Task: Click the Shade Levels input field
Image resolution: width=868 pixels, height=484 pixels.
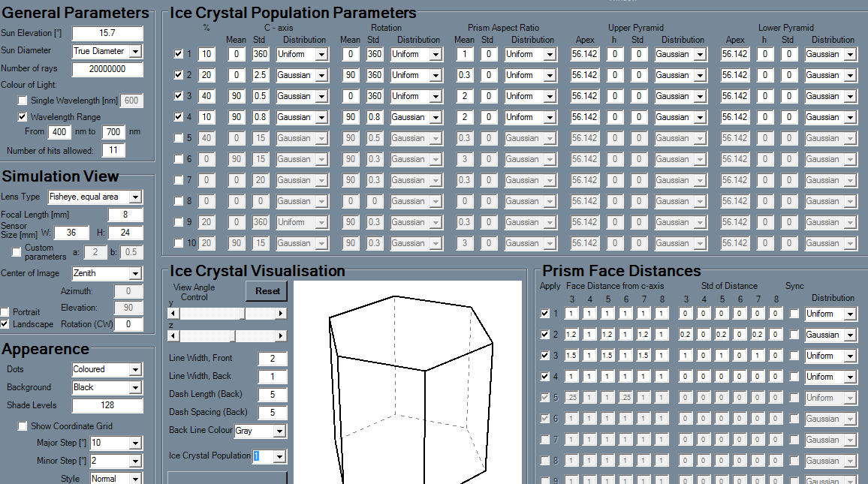Action: point(107,405)
